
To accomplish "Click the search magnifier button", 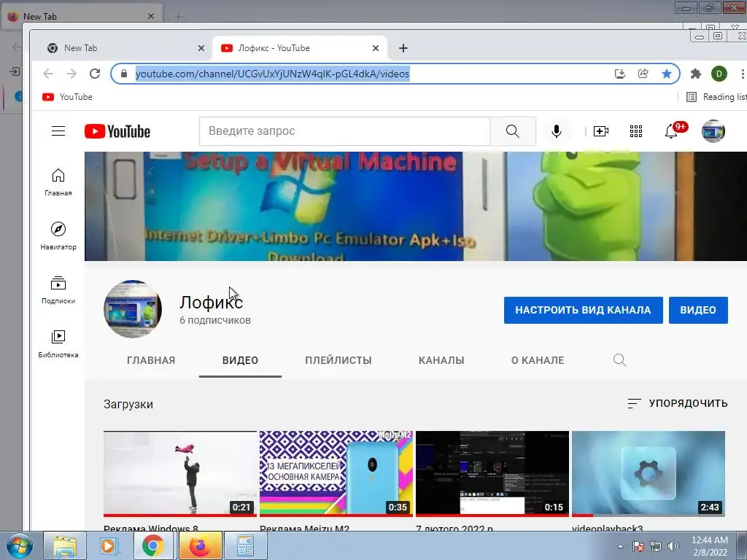I will pos(513,131).
